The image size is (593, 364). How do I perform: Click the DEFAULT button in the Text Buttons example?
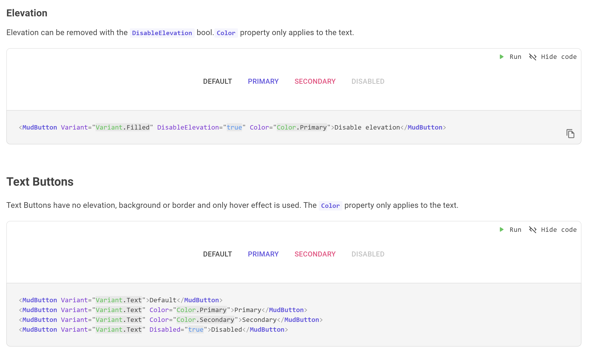coord(217,254)
